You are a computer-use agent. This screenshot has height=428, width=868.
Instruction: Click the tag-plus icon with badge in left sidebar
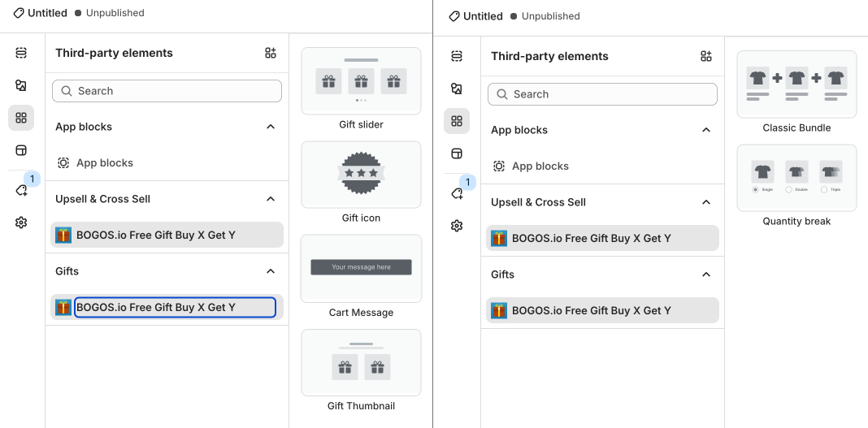coord(21,190)
